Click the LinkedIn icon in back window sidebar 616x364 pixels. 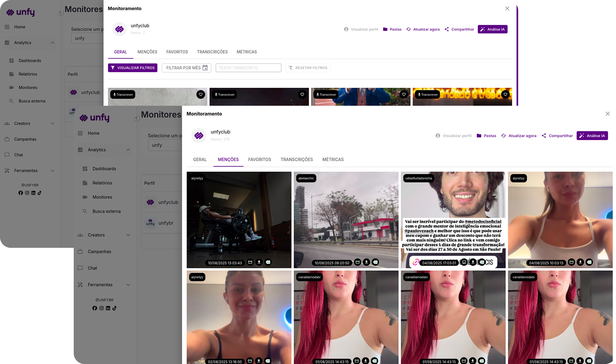click(x=33, y=193)
